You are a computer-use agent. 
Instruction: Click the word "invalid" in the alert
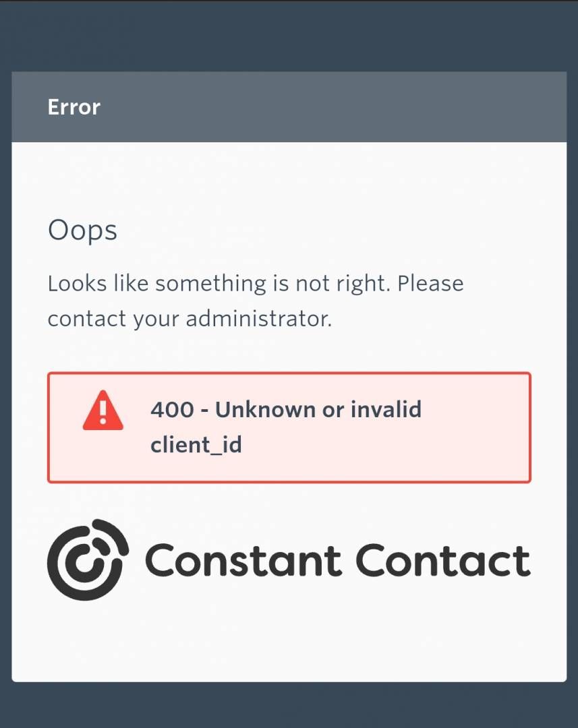pos(386,409)
